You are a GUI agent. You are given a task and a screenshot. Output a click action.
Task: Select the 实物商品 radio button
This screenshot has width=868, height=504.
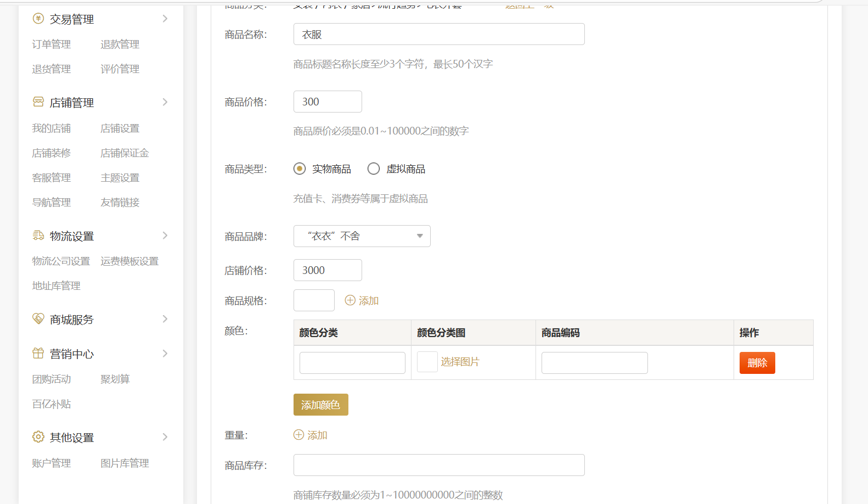(x=300, y=169)
